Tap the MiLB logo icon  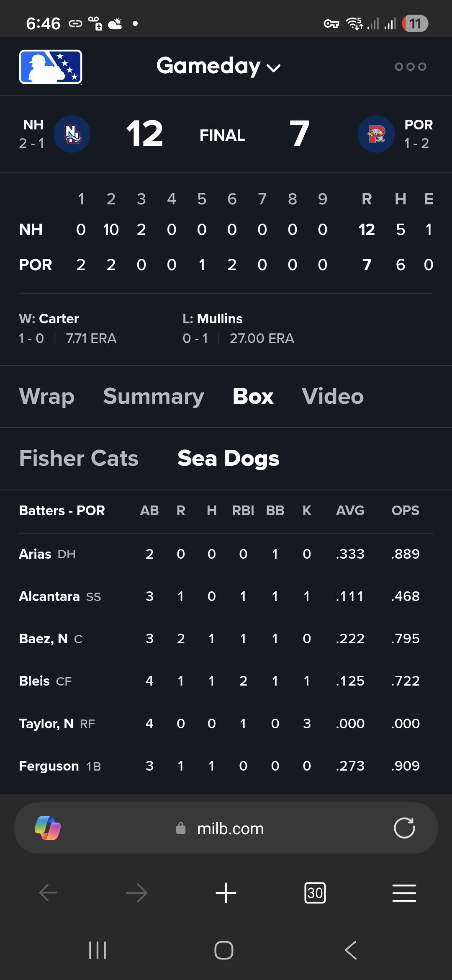(x=50, y=67)
